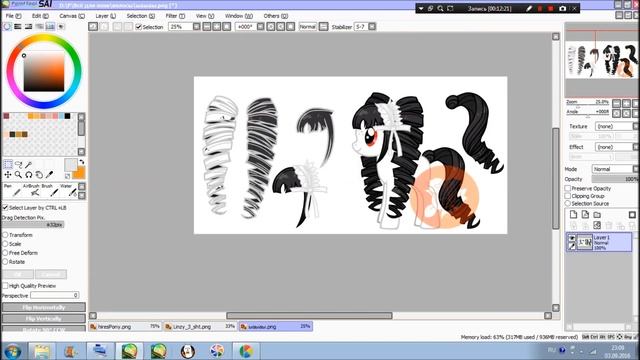Choose the Water brush tool

click(68, 190)
